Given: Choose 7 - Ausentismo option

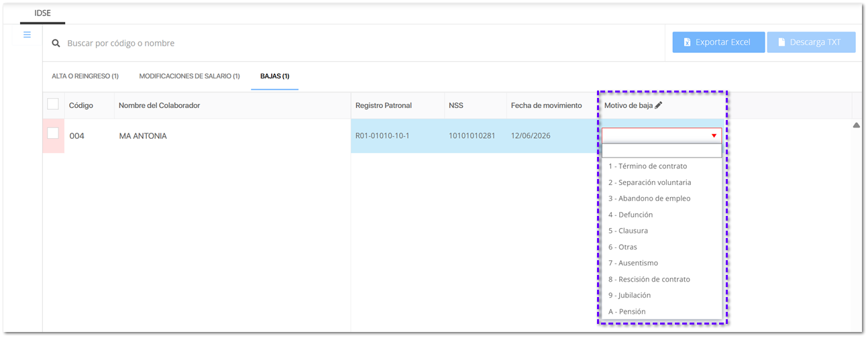Looking at the screenshot, I should [x=661, y=263].
